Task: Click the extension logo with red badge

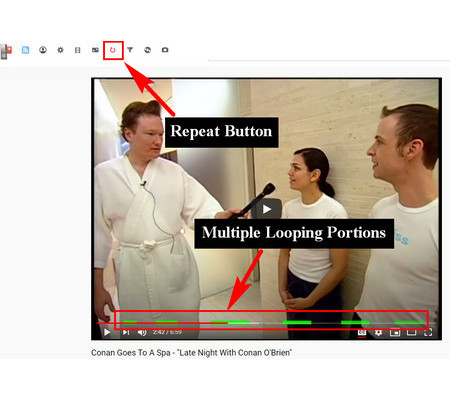Action: [6, 51]
